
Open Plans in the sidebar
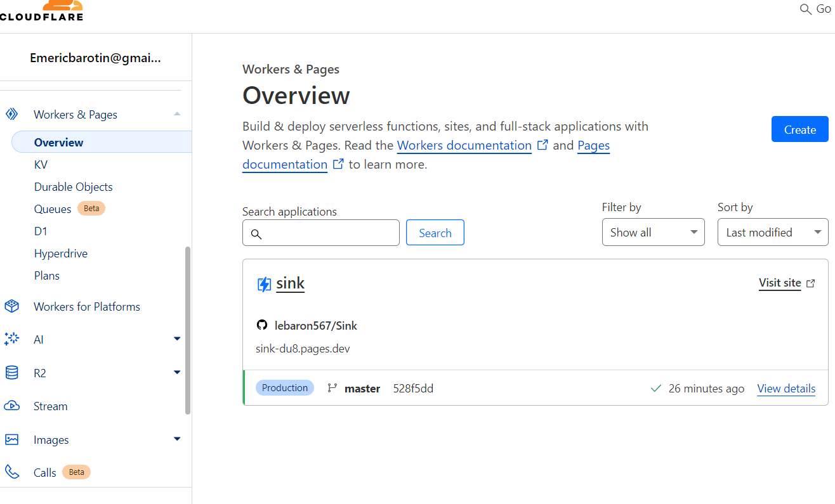click(47, 276)
